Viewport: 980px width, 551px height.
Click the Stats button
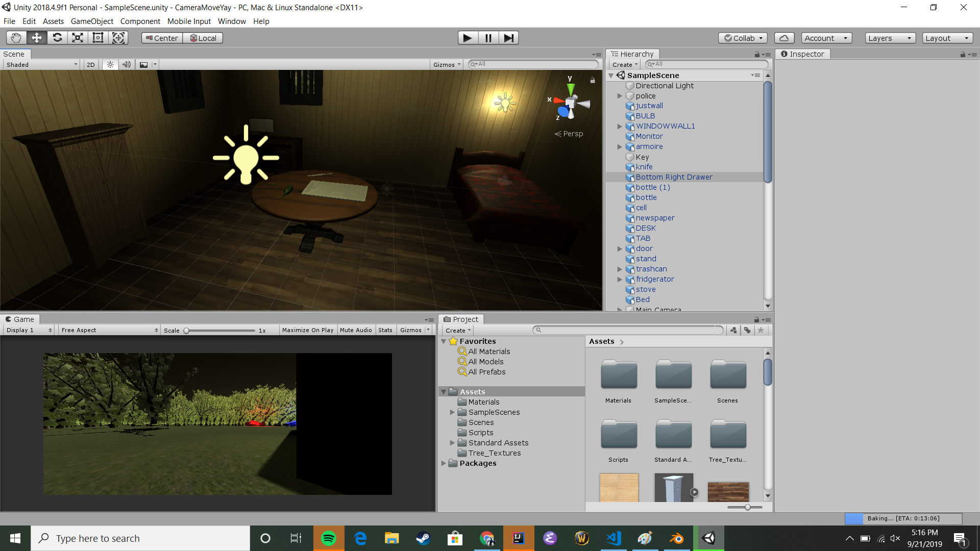[385, 330]
